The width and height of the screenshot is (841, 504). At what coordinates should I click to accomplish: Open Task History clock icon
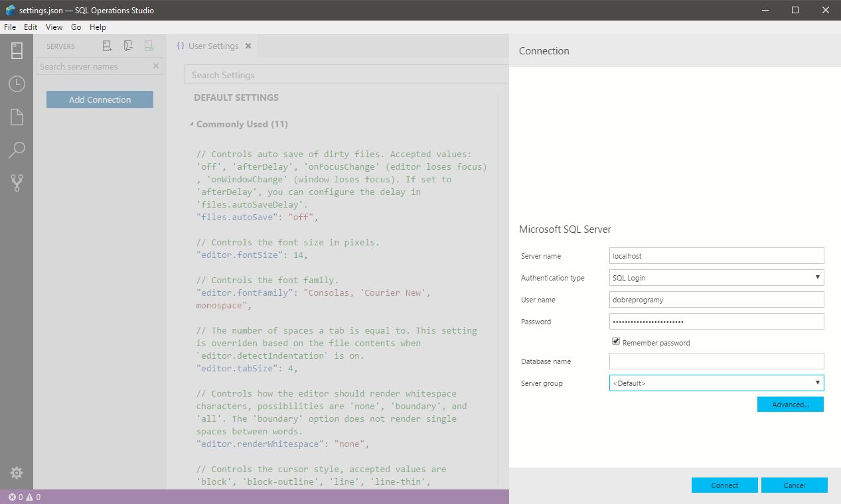(x=17, y=84)
